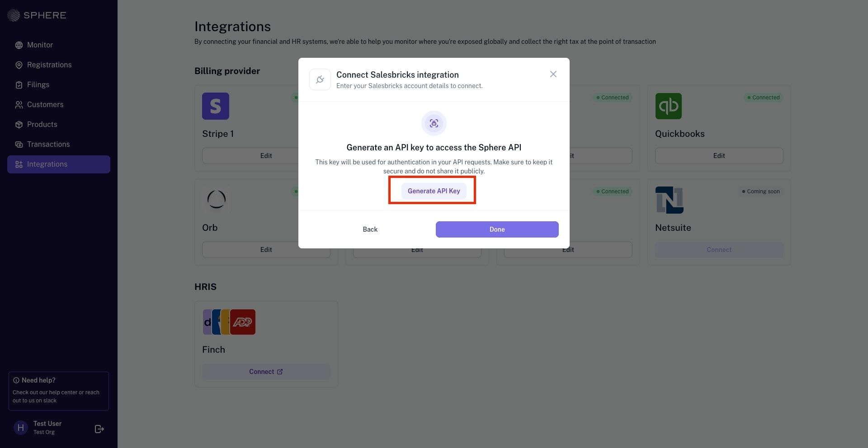Open the Need help? box
This screenshot has width=868, height=448.
pos(59,391)
